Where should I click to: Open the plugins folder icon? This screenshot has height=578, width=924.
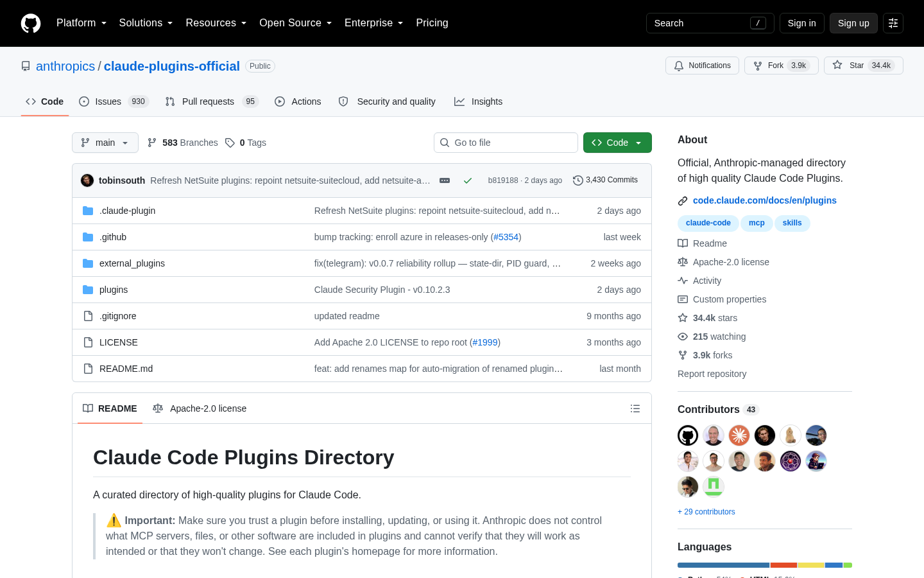pos(88,290)
